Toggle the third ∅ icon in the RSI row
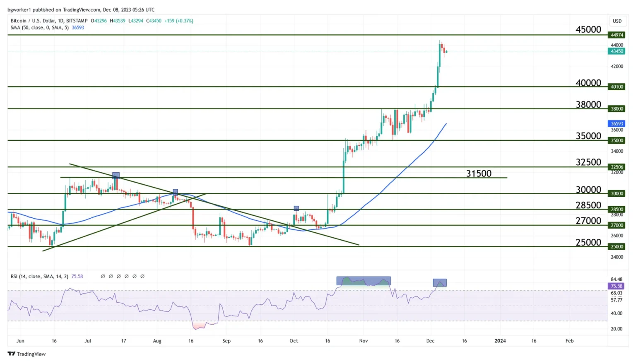Screen dimensions: 636x364 [118, 276]
